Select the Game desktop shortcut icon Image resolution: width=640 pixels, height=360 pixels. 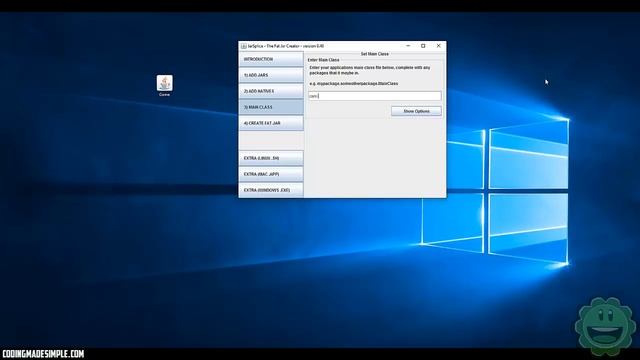(164, 86)
